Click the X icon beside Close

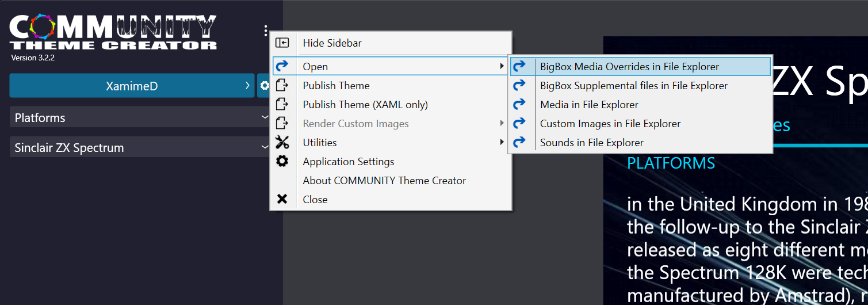point(282,199)
